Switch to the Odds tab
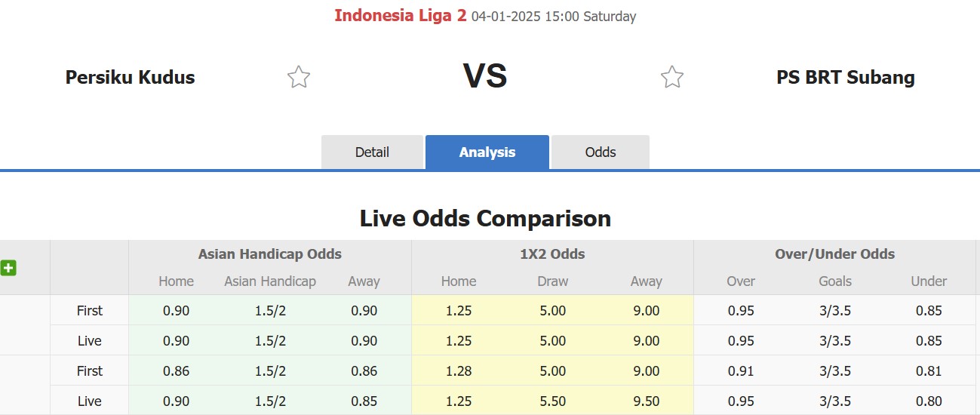 point(601,152)
